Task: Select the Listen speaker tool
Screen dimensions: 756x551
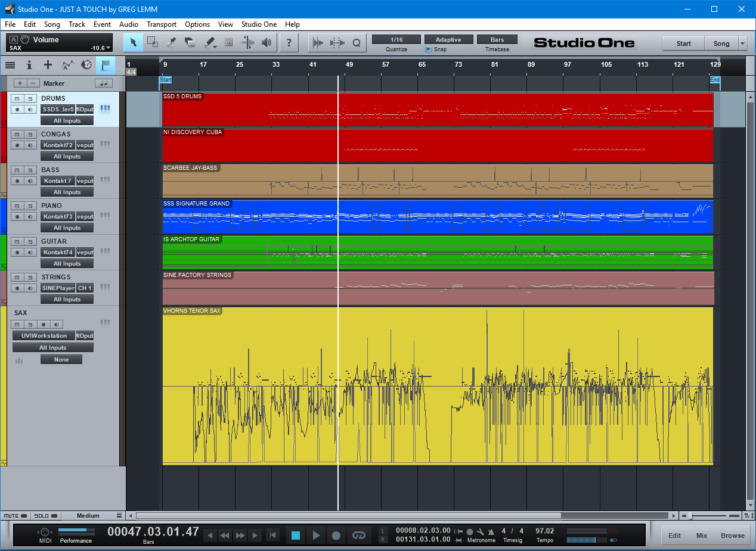Action: 267,42
